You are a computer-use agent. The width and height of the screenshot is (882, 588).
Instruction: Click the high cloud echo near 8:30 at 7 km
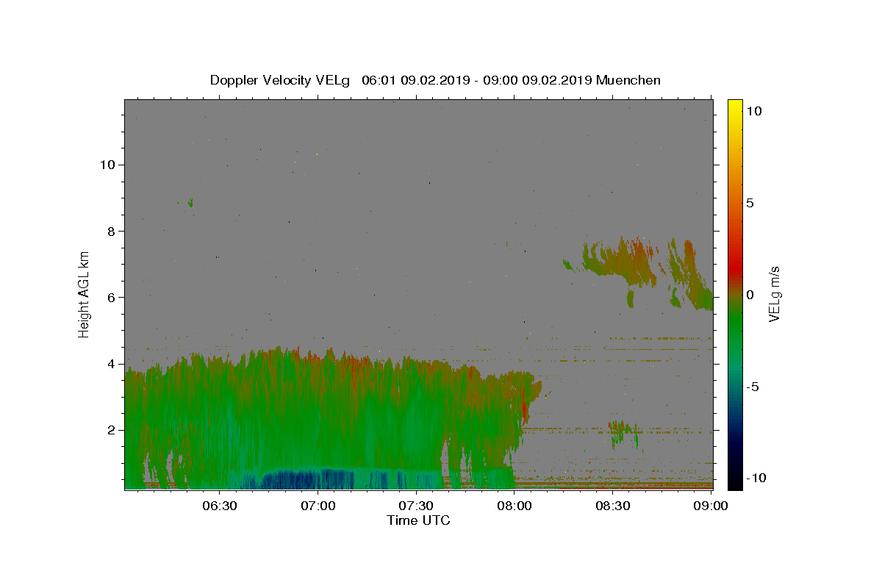point(621,261)
